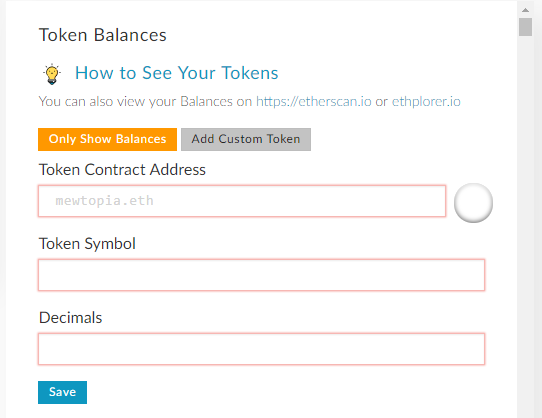Click the Token Symbol label
Image resolution: width=542 pixels, height=418 pixels.
click(87, 244)
